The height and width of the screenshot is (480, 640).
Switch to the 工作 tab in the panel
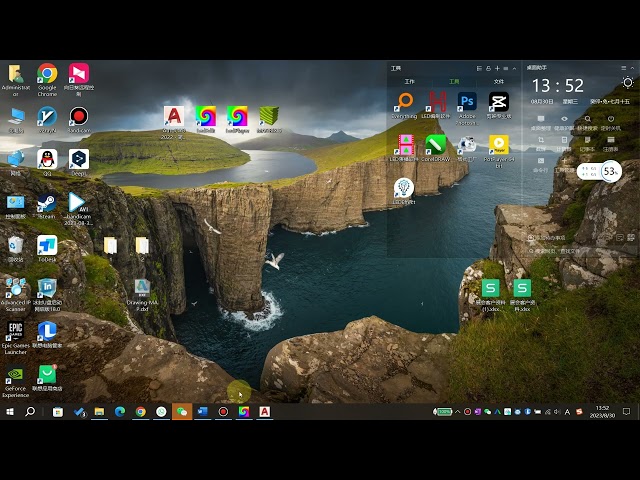pos(409,82)
